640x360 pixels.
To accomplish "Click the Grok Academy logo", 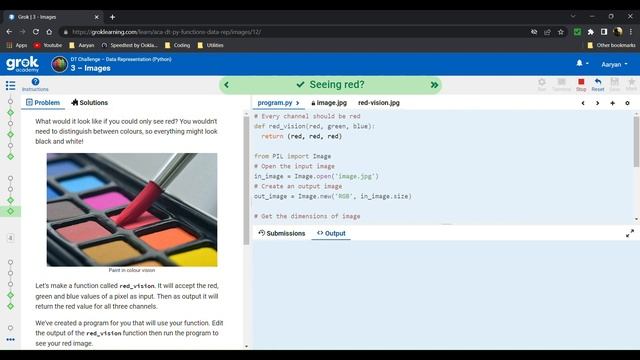I will (x=22, y=64).
